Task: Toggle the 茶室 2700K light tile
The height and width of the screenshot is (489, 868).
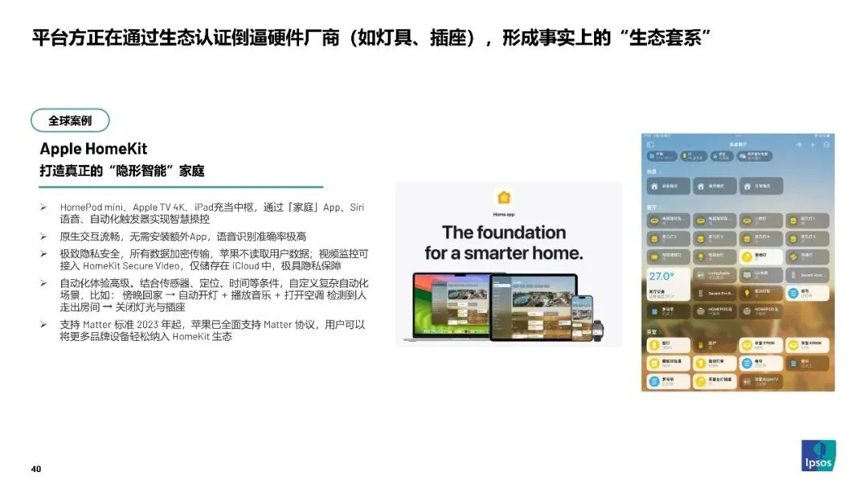Action: click(761, 345)
